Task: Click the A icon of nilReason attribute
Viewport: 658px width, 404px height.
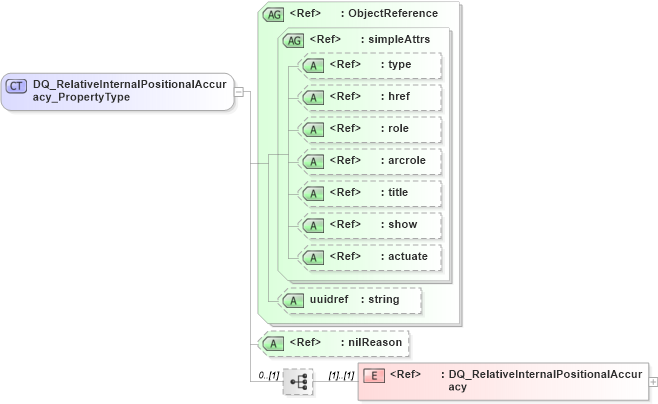Action: point(273,344)
